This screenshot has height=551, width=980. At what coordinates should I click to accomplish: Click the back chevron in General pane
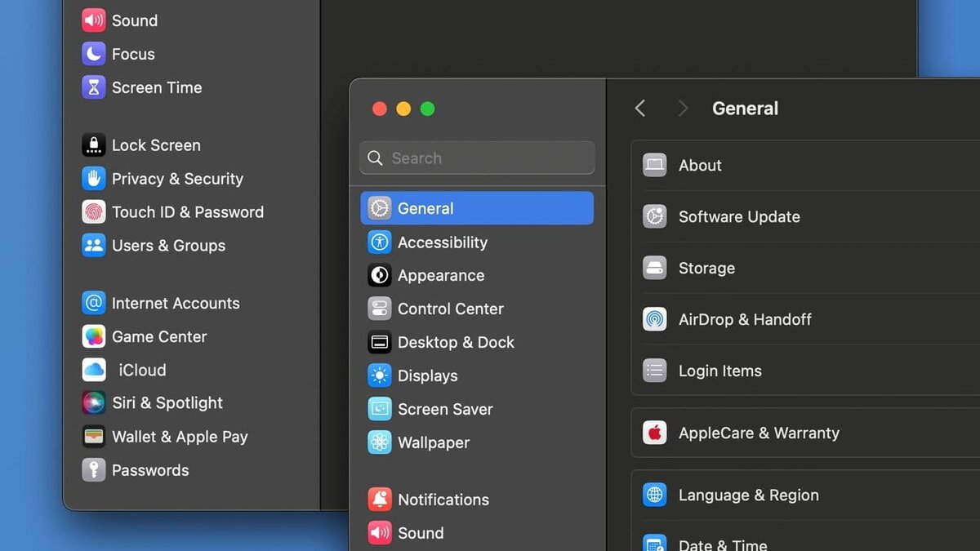(x=640, y=108)
